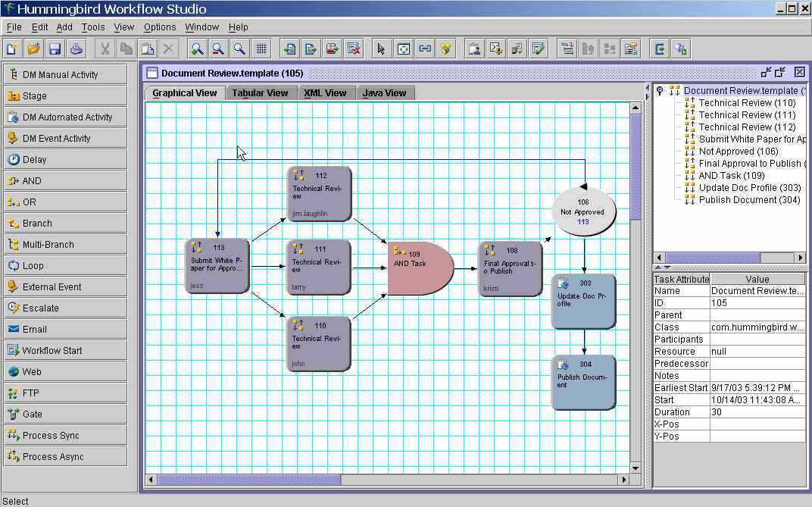Switch to the XML View tab

325,93
